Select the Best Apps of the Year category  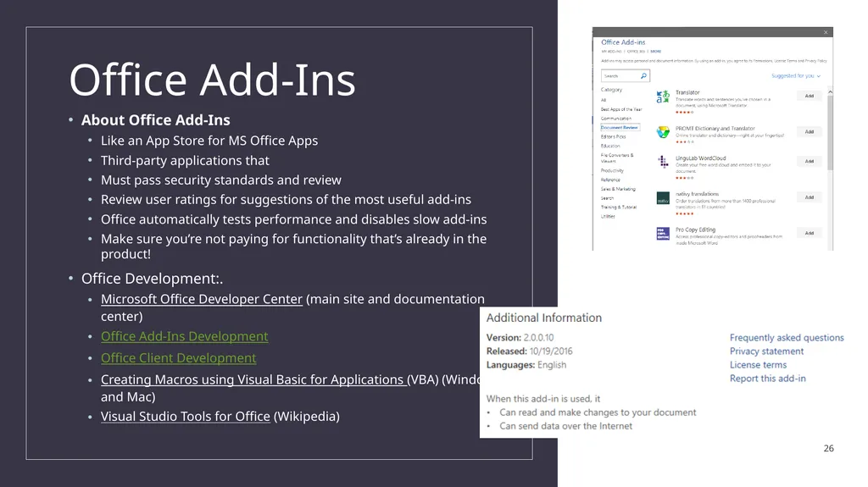point(621,109)
